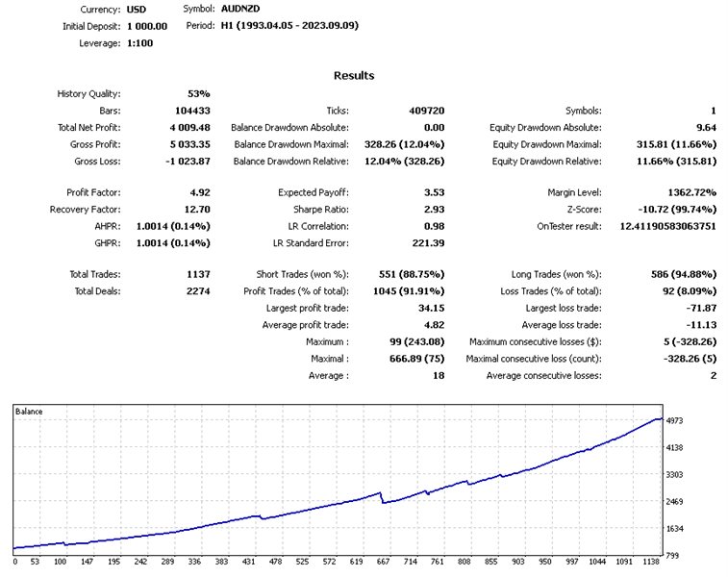Click the OnTester result number
Screen dimensions: 728x577
pyautogui.click(x=667, y=226)
